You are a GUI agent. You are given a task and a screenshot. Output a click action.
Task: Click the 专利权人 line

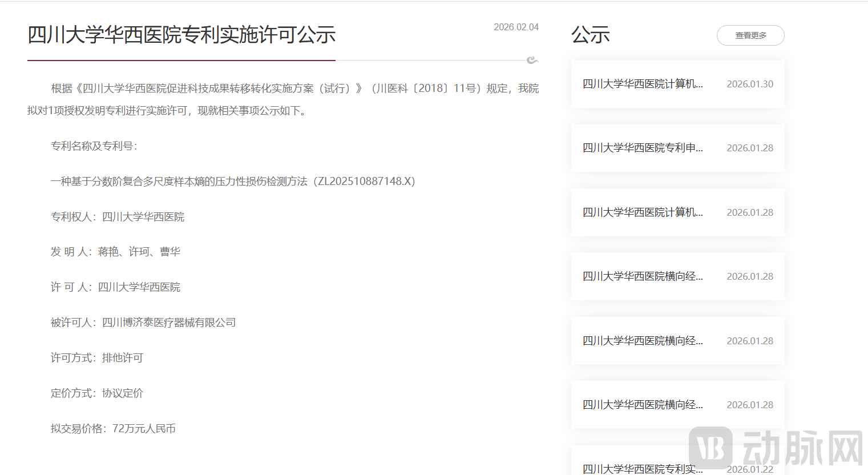(x=118, y=217)
